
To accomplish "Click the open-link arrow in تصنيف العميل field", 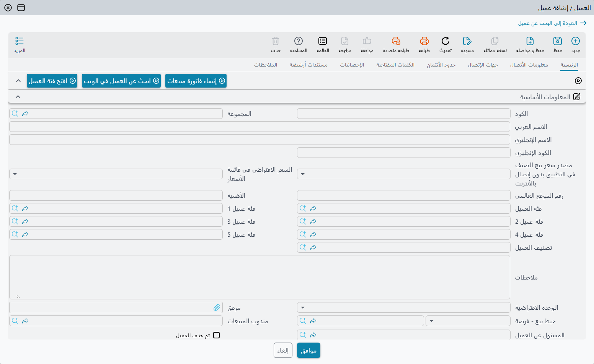I will point(313,247).
